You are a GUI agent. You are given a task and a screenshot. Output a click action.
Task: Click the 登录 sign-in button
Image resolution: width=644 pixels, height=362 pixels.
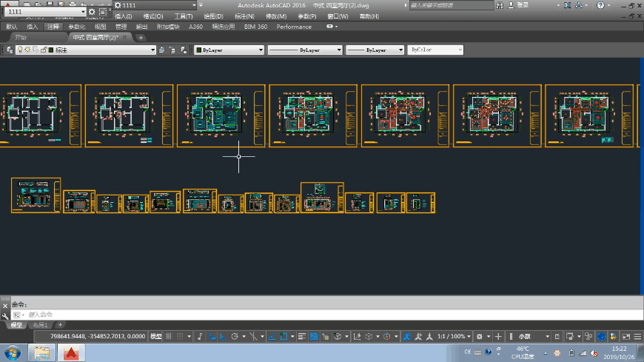[518, 5]
